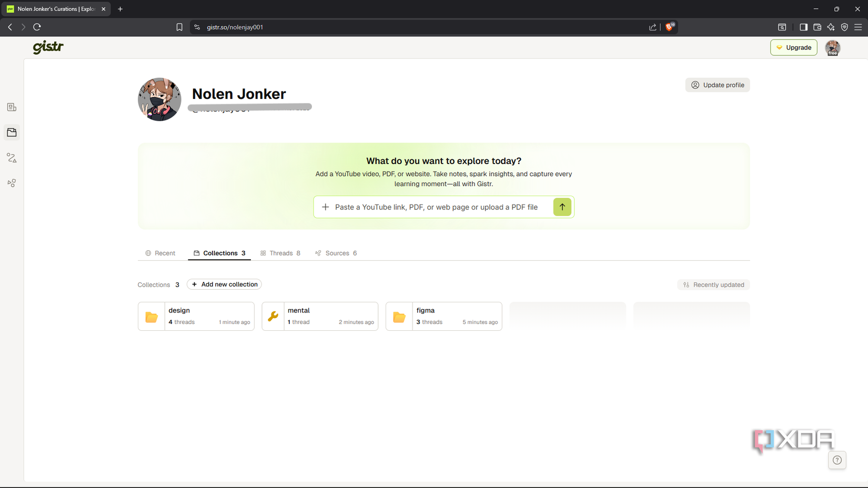This screenshot has height=488, width=868.
Task: Bookmark this page with the star icon
Action: [x=179, y=27]
